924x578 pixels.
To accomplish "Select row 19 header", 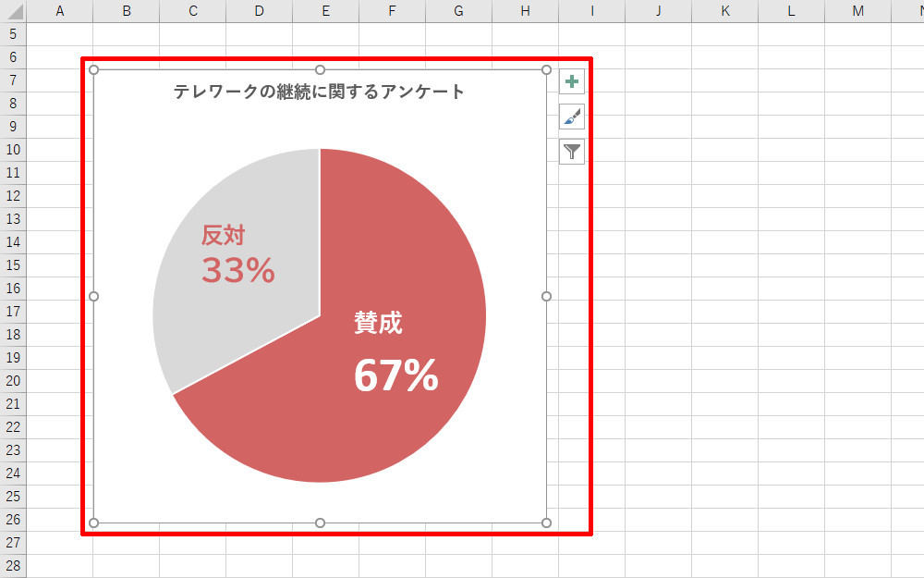I will (x=13, y=357).
